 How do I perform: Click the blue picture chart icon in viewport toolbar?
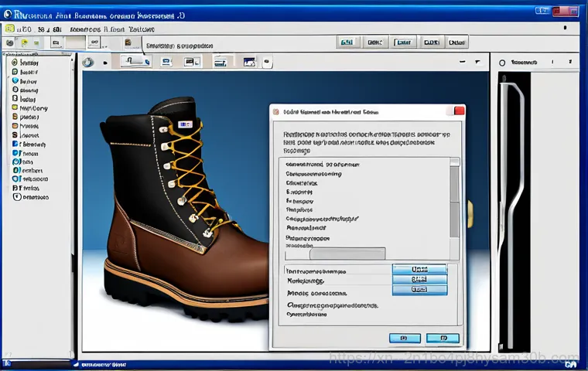click(x=249, y=62)
